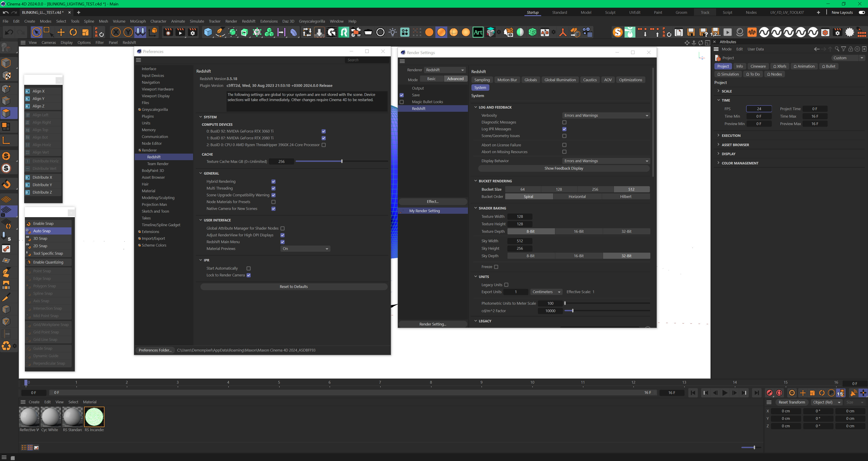Open the Global Illumination tab
This screenshot has width=868, height=461.
[x=560, y=80]
